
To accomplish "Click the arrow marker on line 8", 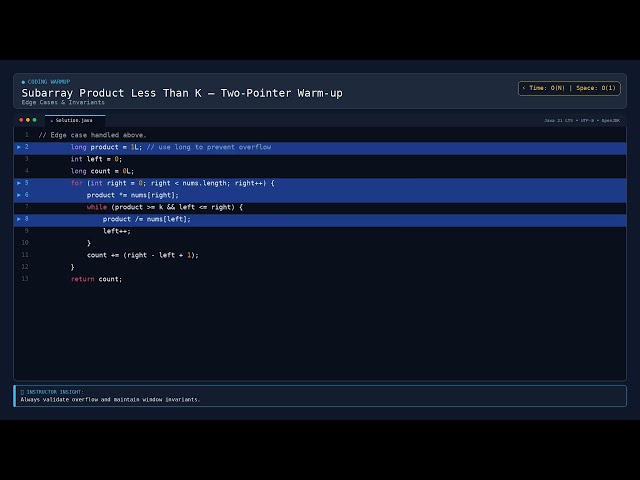I will coord(19,219).
